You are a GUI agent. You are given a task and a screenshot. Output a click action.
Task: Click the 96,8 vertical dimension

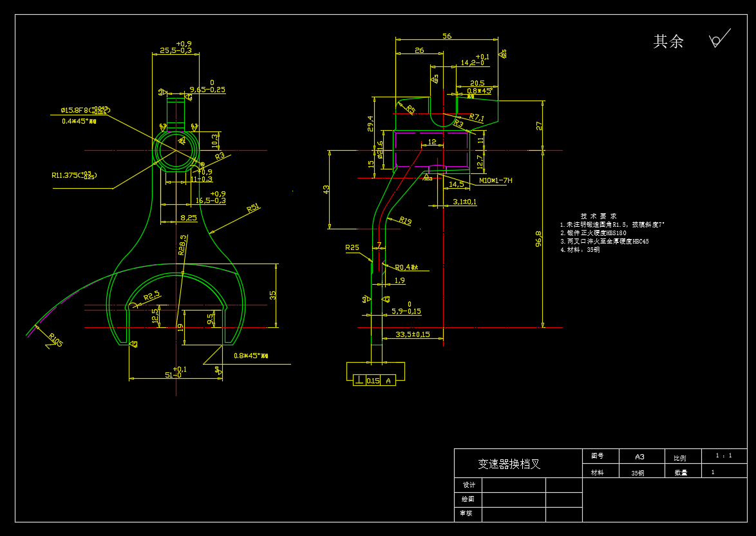[538, 239]
